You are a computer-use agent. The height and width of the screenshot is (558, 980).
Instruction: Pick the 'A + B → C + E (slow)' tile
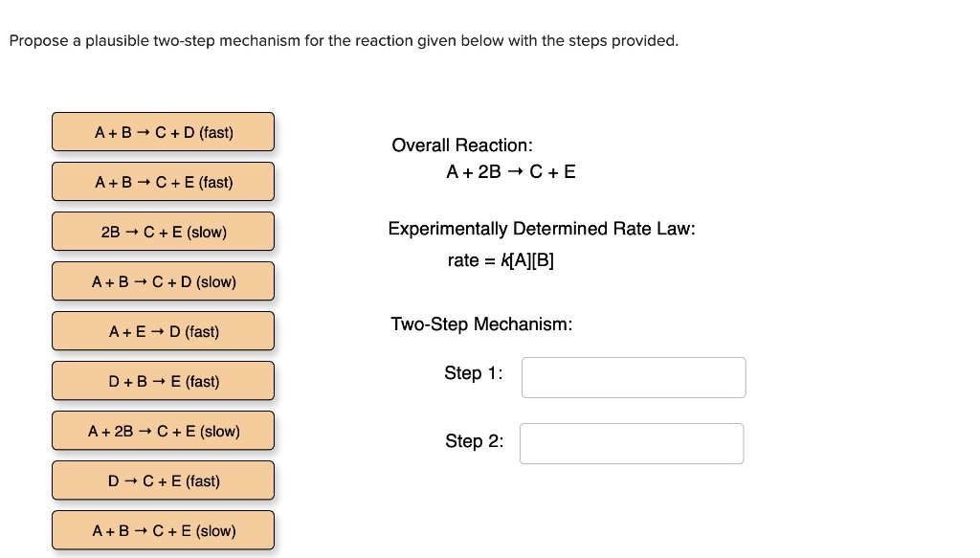coord(163,530)
